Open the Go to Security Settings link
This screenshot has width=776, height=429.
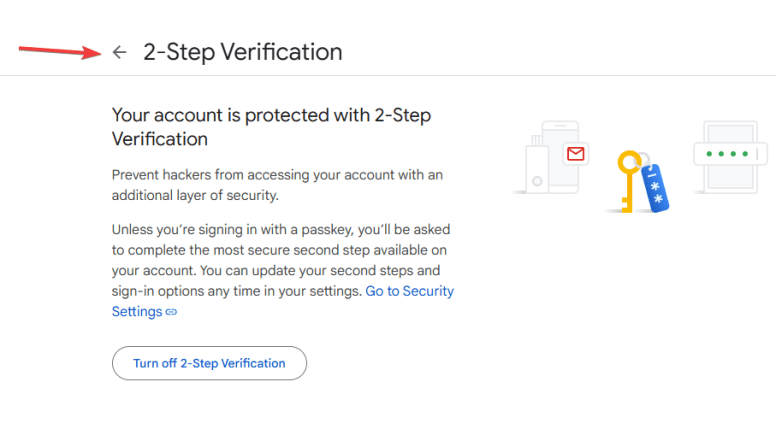[x=409, y=291]
